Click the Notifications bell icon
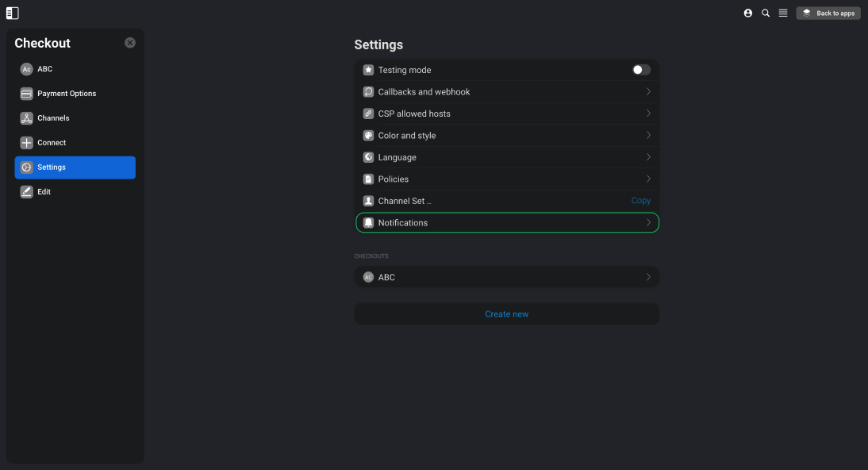Screen dimensions: 868x470 368,223
